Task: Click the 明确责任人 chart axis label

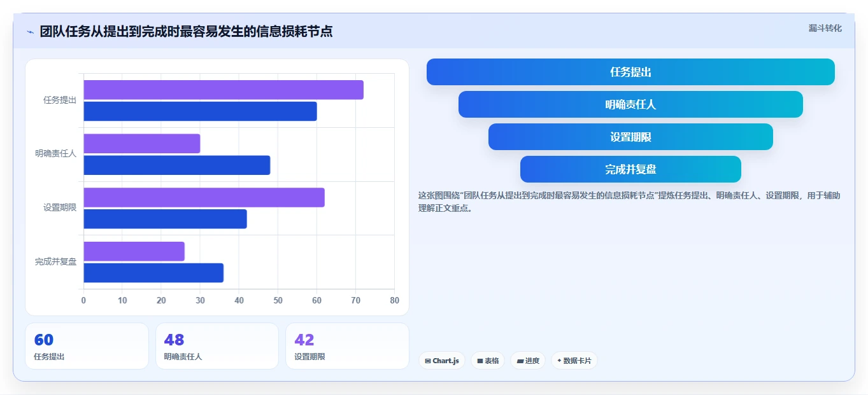Action: coord(56,153)
